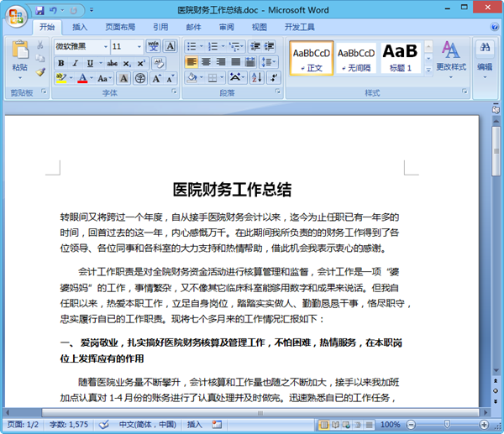Viewport: 504px width, 434px height.
Task: Apply subscript formatting
Action: click(x=127, y=63)
